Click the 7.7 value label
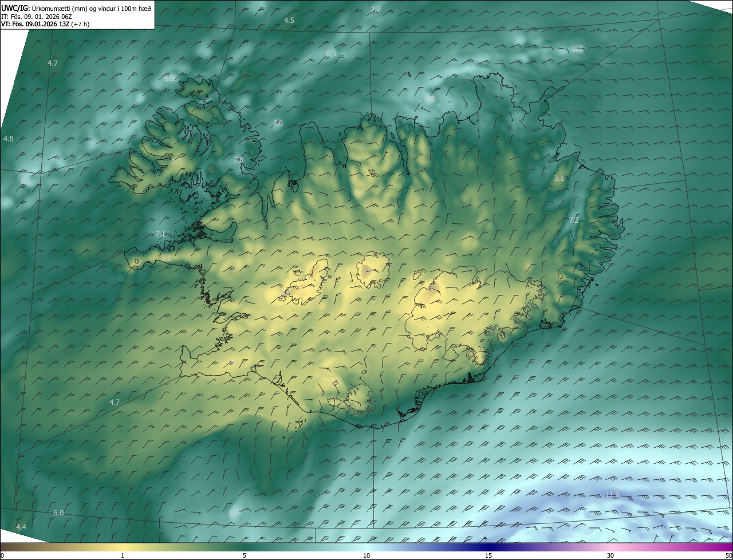Screen dimensions: 733x560 [376, 9]
